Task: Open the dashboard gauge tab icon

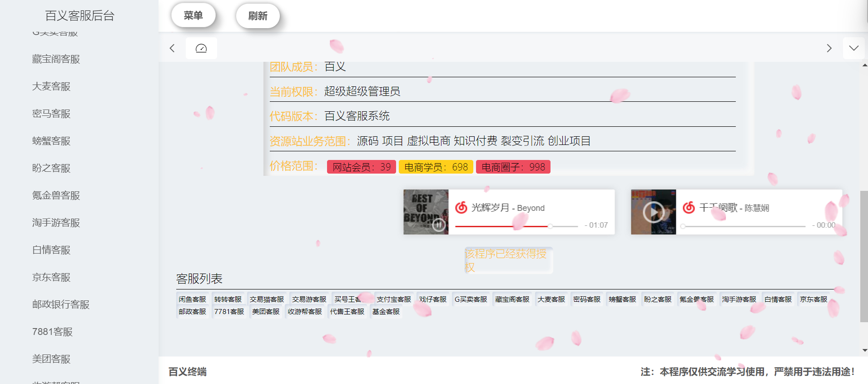Action: pyautogui.click(x=201, y=48)
